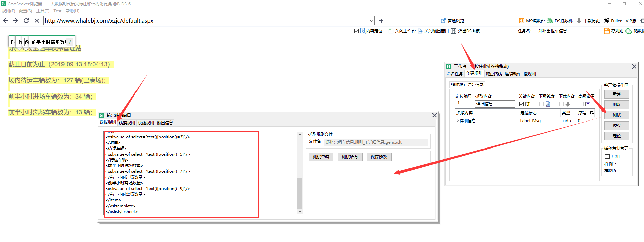Launch DS打数机
Screen dimensions: 644x242
coord(560,21)
